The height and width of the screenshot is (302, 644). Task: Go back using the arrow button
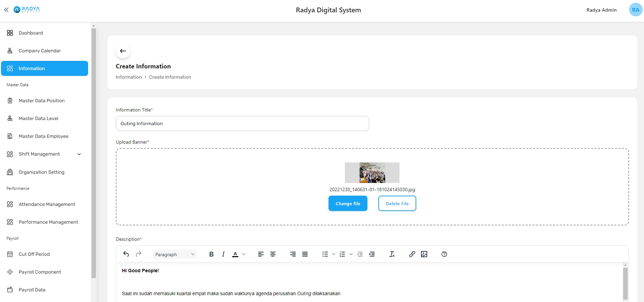click(x=123, y=51)
